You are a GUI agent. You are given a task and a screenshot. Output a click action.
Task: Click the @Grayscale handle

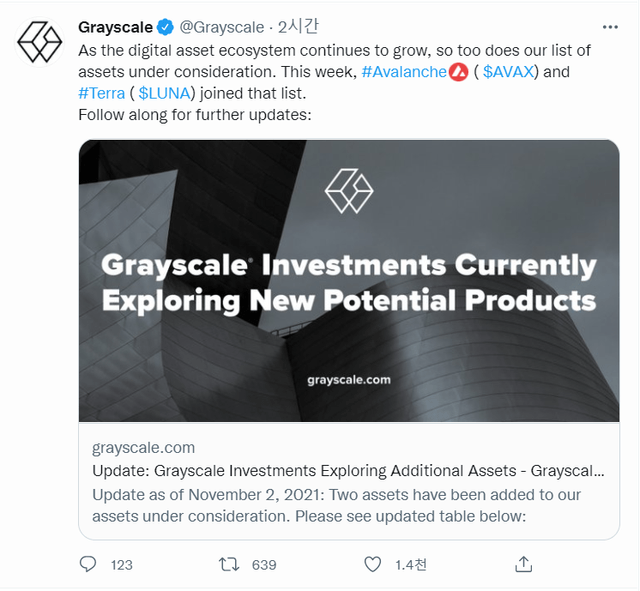221,27
